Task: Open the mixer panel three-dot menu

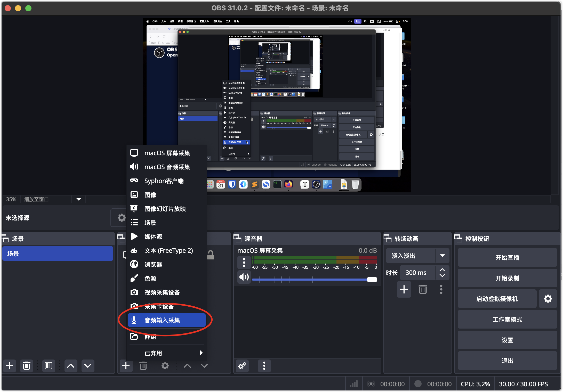Action: (x=264, y=366)
